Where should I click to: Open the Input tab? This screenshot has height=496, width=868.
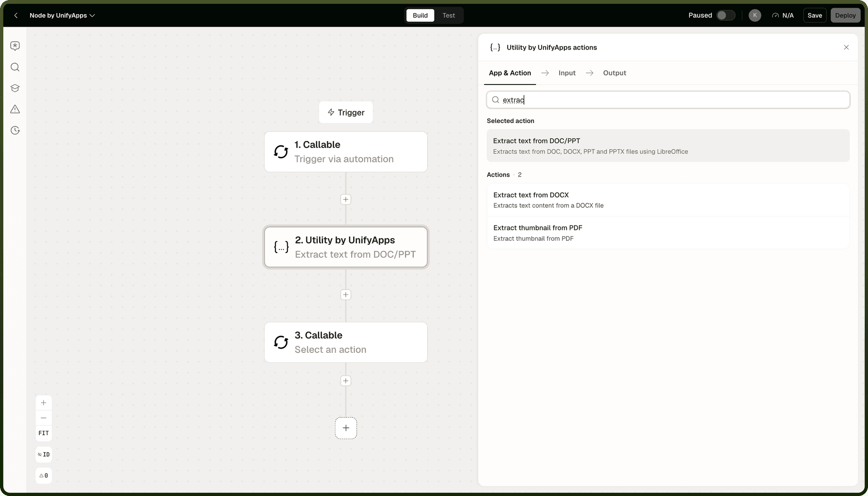[567, 73]
